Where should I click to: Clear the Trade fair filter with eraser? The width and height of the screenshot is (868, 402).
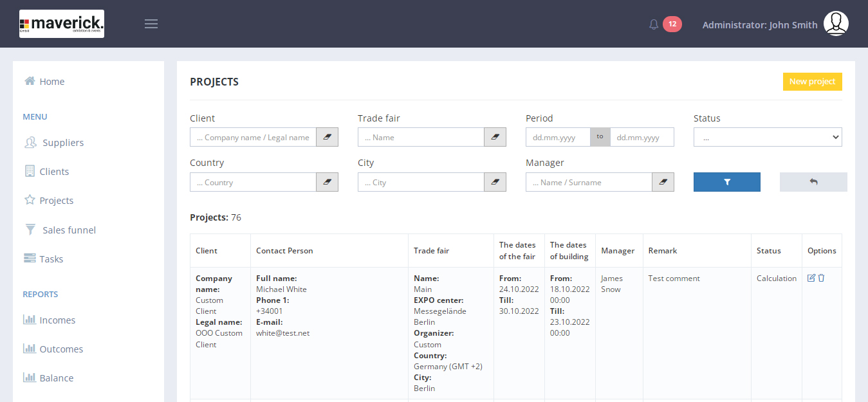(495, 137)
